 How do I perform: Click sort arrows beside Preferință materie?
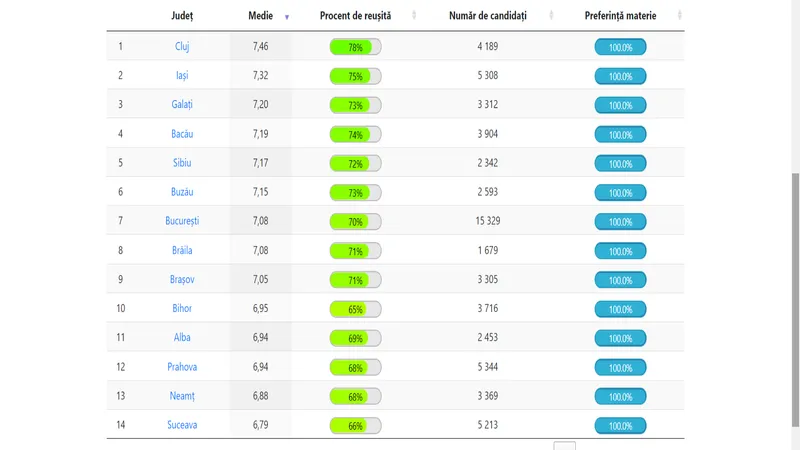(x=680, y=15)
